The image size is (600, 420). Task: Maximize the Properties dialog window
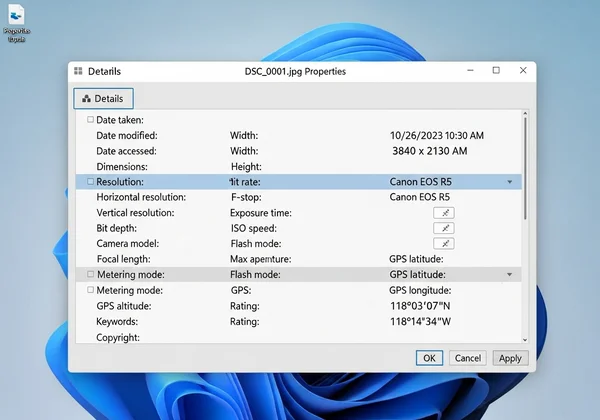pyautogui.click(x=496, y=71)
